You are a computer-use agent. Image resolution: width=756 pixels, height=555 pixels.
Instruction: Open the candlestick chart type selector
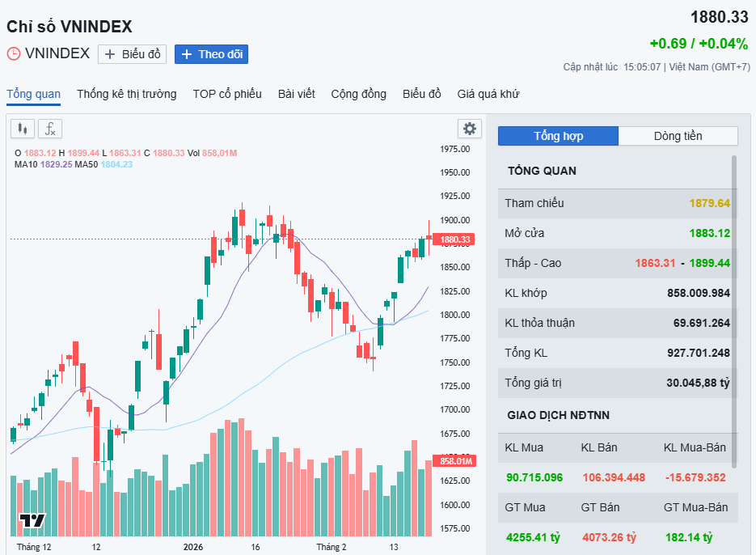point(23,129)
